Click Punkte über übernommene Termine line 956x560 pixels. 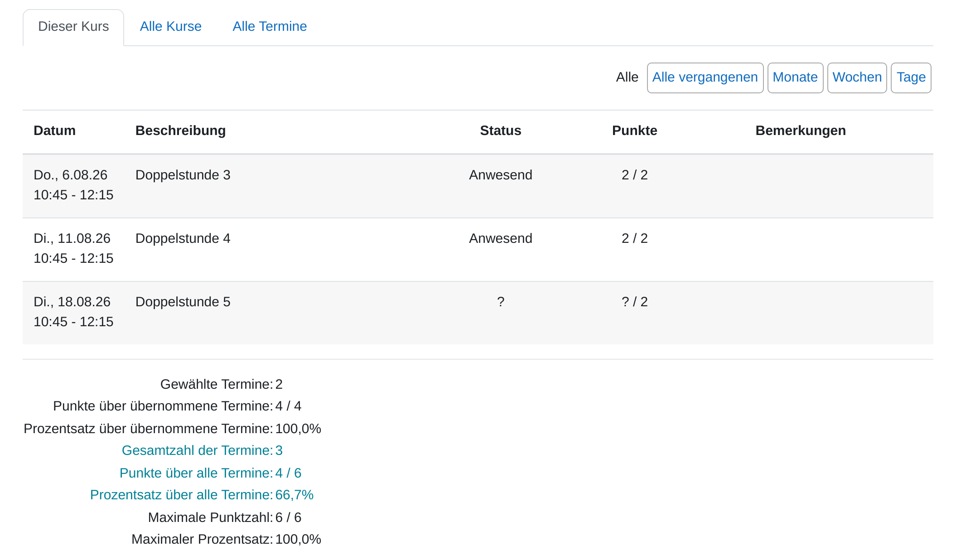tap(177, 406)
